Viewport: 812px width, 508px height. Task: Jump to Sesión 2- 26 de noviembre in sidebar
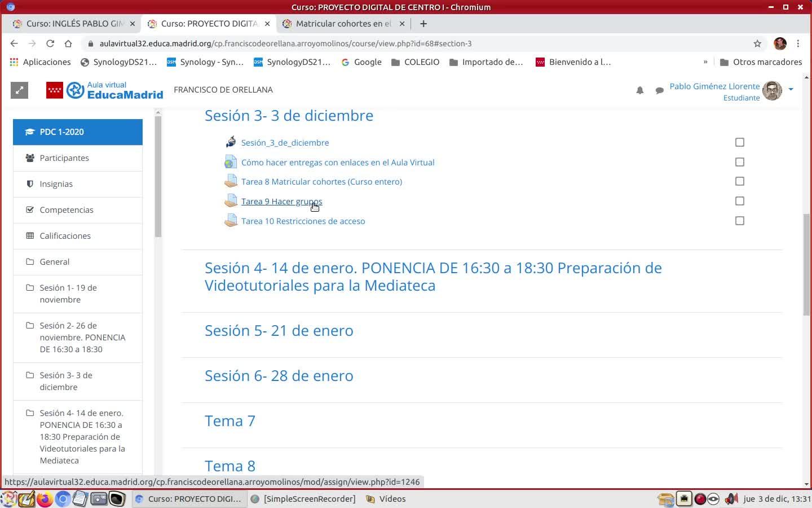click(x=78, y=338)
